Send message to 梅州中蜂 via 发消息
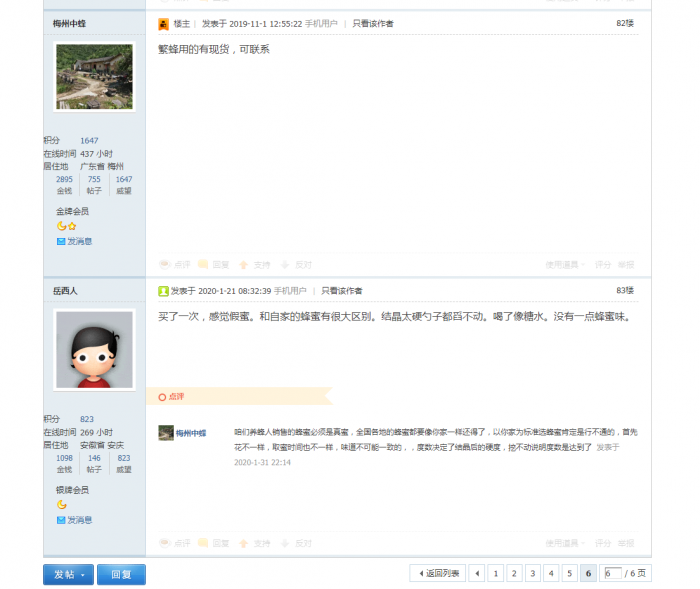Viewport: 700px width, 589px height. pyautogui.click(x=79, y=242)
